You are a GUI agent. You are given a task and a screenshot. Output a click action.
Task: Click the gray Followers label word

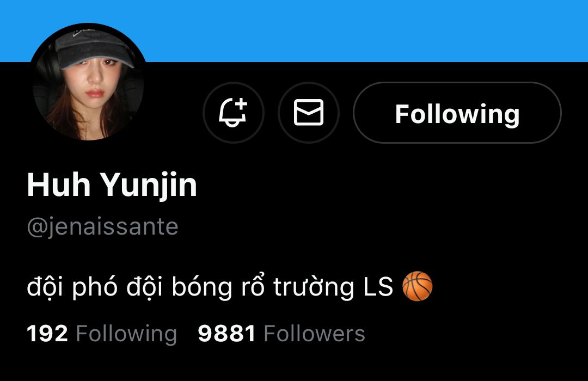click(x=314, y=333)
